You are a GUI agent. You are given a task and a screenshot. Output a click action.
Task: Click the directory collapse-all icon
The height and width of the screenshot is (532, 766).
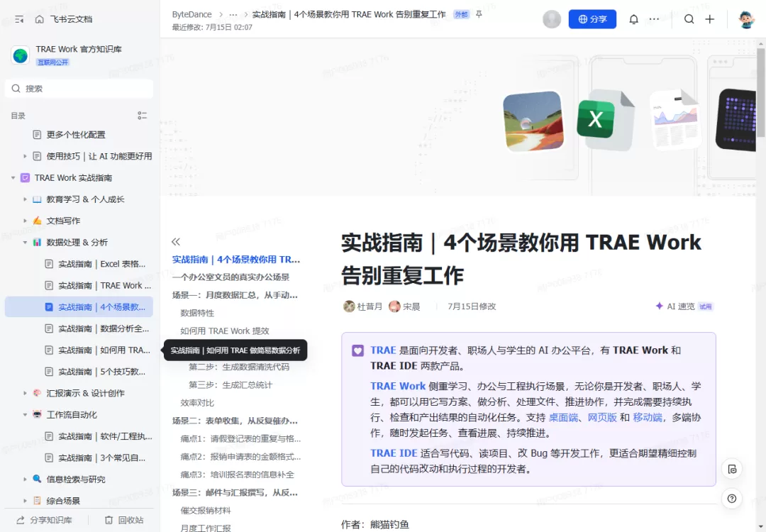tap(142, 116)
